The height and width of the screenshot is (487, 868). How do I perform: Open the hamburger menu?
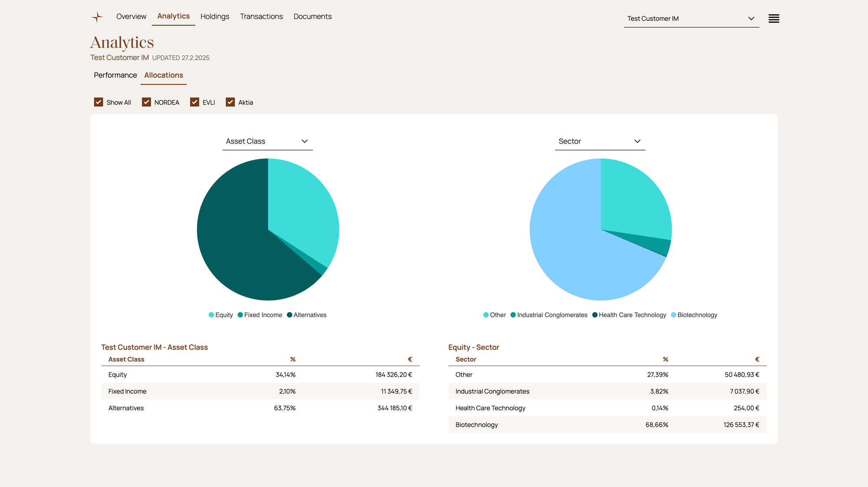774,18
